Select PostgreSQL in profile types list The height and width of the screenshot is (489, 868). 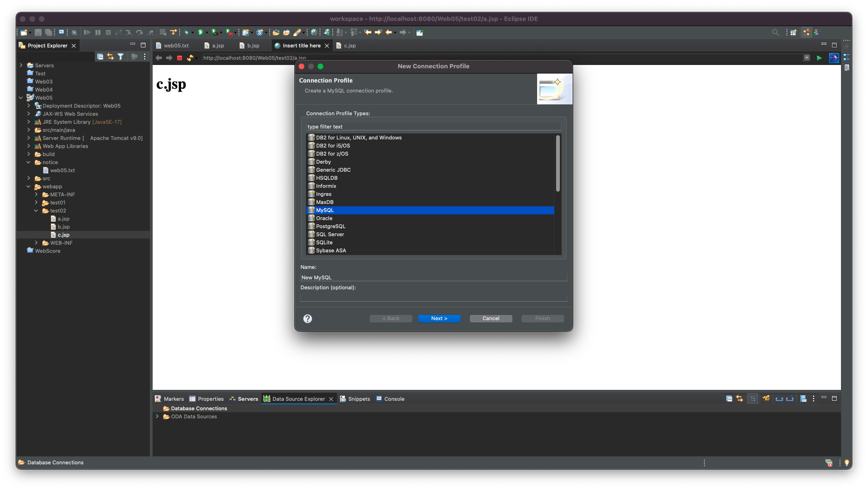pyautogui.click(x=430, y=226)
